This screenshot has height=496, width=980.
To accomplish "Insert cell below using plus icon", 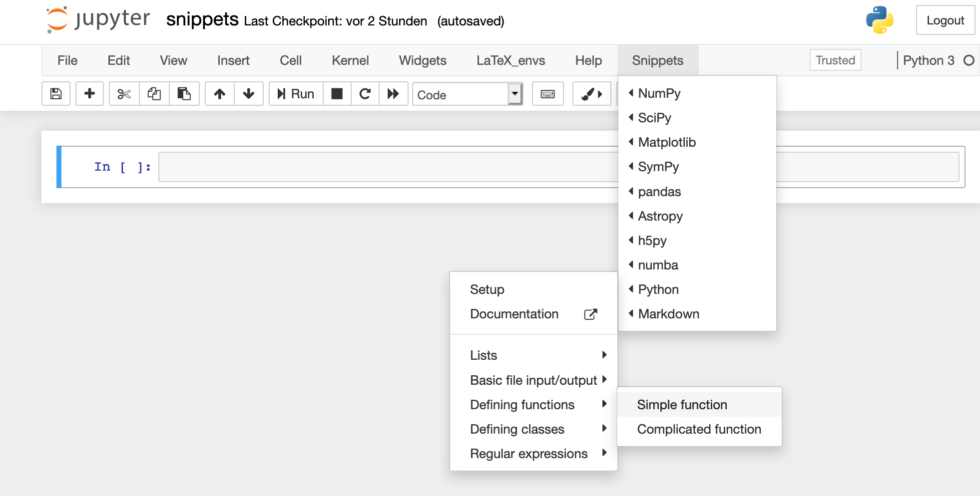I will point(89,94).
